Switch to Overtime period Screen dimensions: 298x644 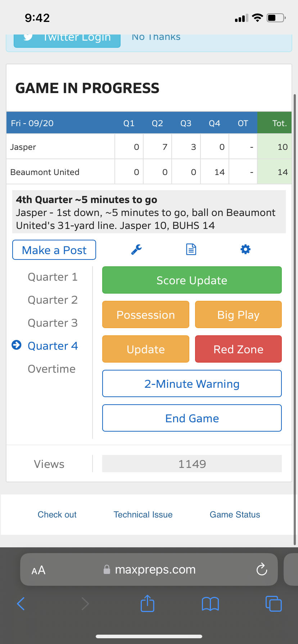(51, 369)
